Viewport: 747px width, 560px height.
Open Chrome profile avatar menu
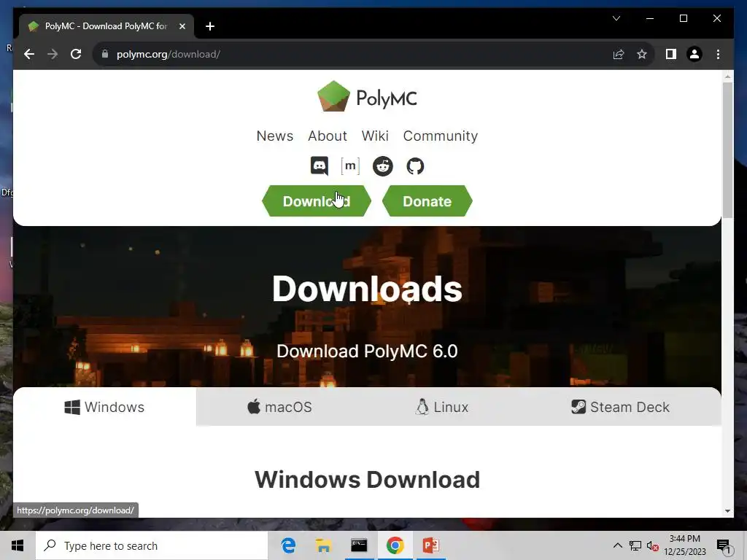(694, 54)
